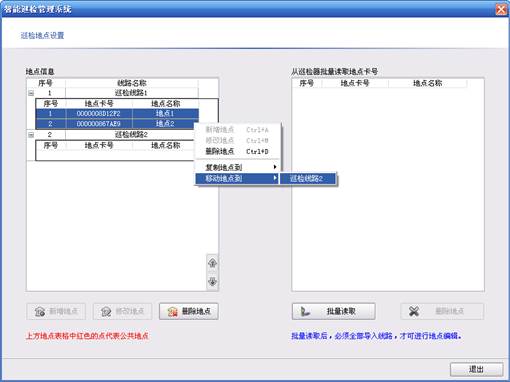
Task: Click 地点卡号 header in right panel
Action: click(x=355, y=83)
